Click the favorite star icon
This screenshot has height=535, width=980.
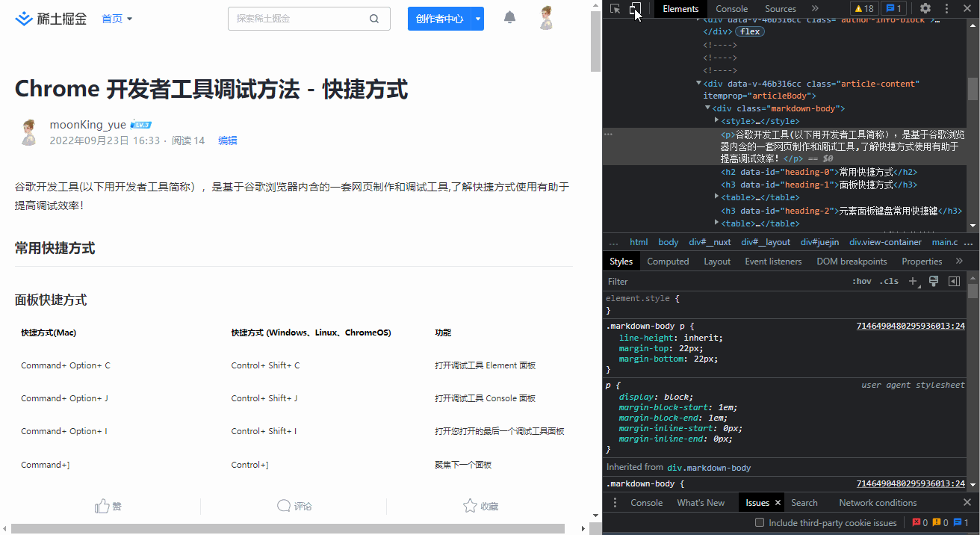coord(470,506)
